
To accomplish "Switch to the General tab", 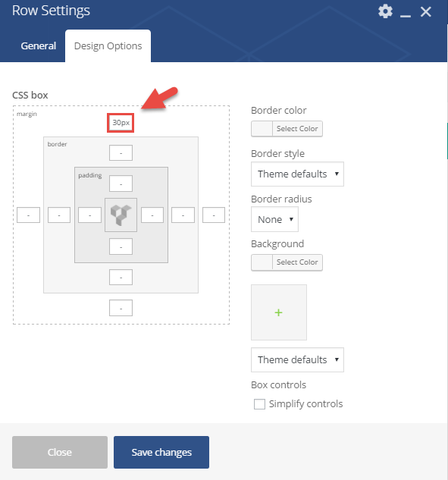I will pos(38,46).
